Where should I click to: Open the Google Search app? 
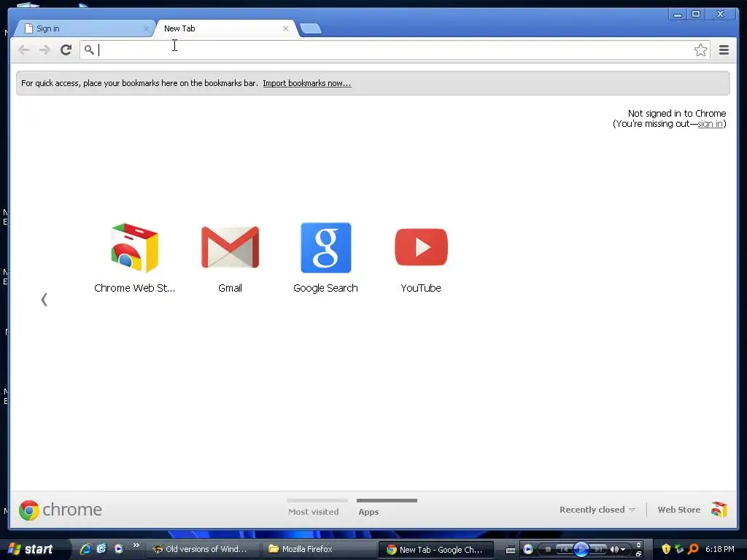point(326,248)
